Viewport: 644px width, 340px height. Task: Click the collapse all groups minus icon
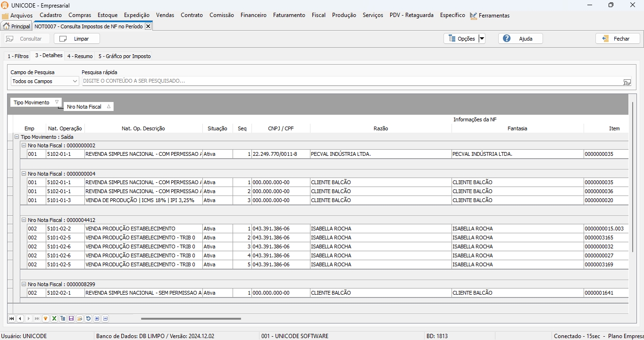click(x=105, y=319)
